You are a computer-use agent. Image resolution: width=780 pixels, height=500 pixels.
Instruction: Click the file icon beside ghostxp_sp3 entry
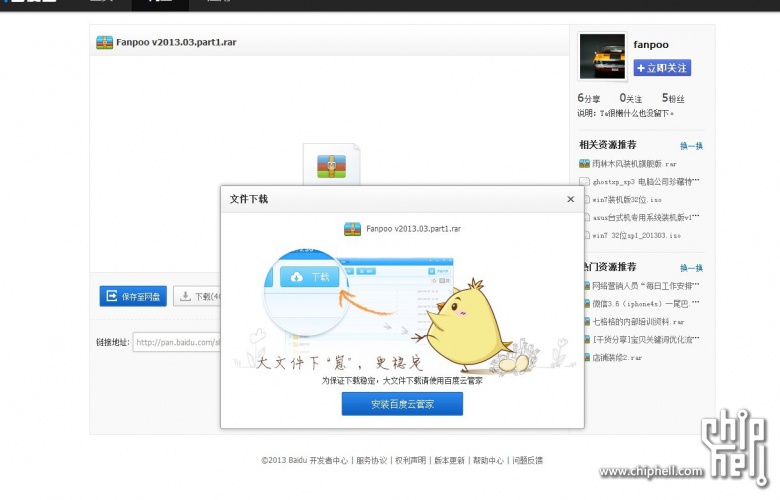click(x=584, y=182)
